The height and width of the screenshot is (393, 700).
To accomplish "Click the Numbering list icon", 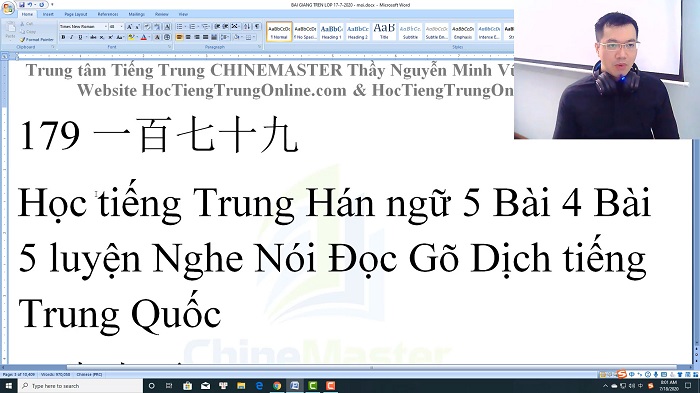I will [x=192, y=27].
